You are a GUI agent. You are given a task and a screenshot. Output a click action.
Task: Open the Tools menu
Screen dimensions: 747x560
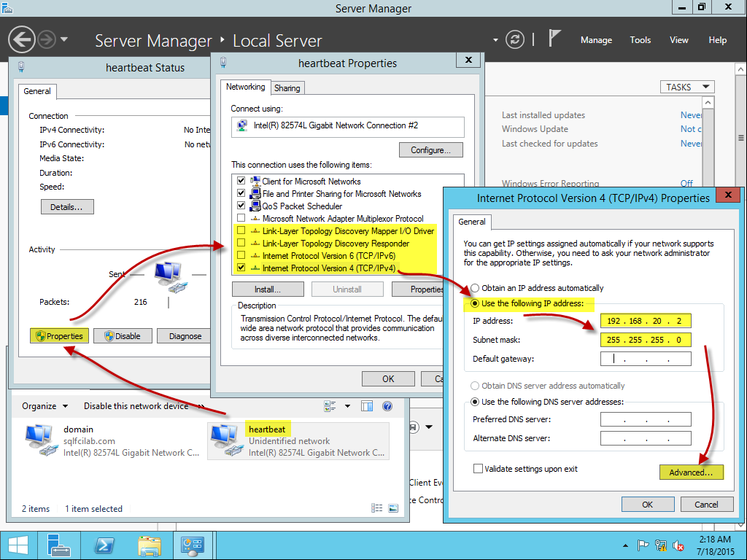click(x=640, y=40)
